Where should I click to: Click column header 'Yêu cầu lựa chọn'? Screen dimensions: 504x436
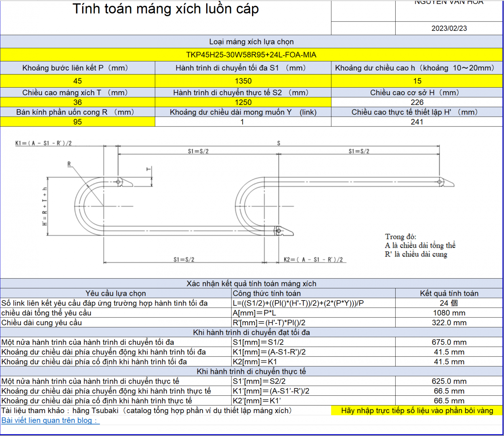point(116,293)
